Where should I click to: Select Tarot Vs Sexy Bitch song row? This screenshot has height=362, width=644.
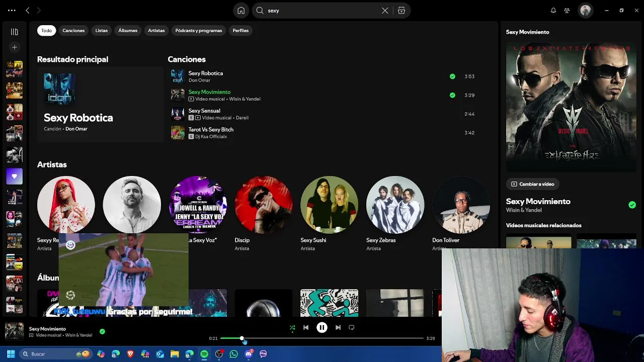click(325, 133)
